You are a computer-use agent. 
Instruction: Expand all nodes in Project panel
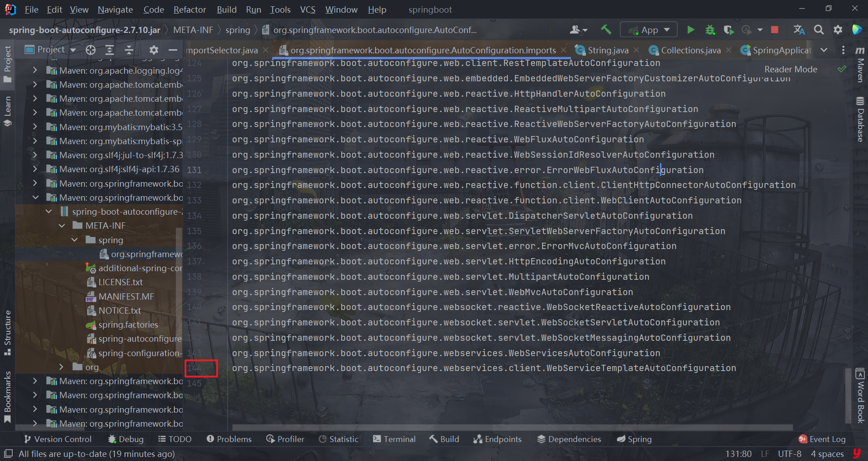coord(109,50)
